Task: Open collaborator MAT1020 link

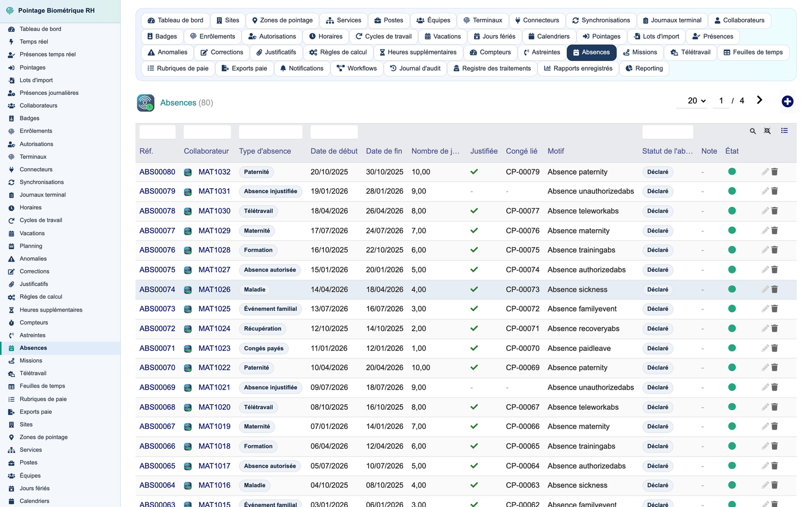Action: coord(214,407)
